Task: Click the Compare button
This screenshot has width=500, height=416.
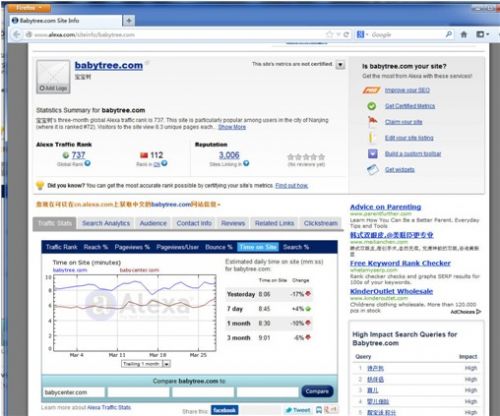Action: (317, 391)
